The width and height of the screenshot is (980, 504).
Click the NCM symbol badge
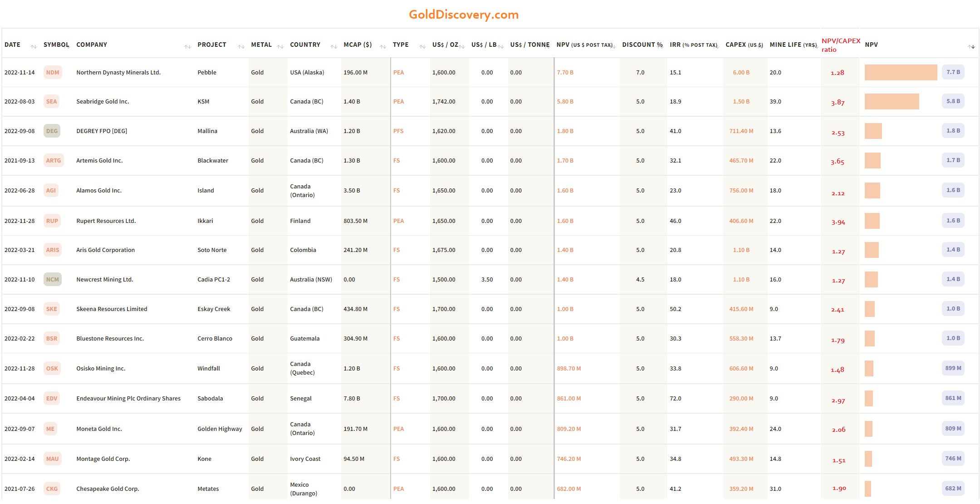[53, 280]
